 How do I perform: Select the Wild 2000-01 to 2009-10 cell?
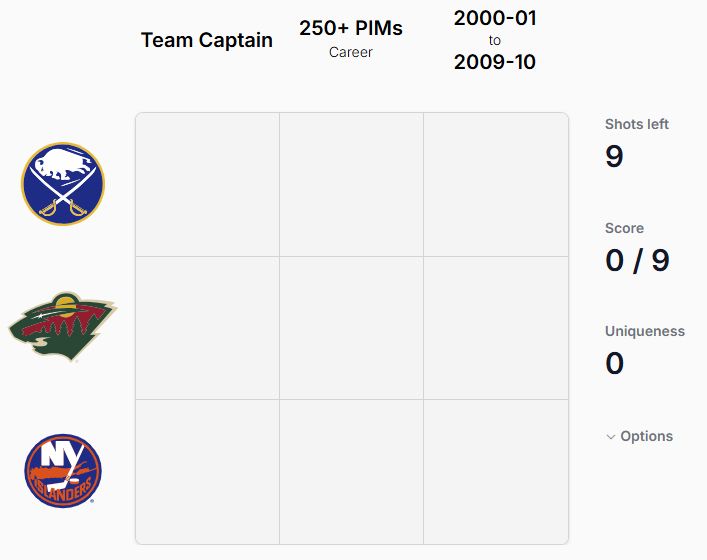tap(496, 328)
